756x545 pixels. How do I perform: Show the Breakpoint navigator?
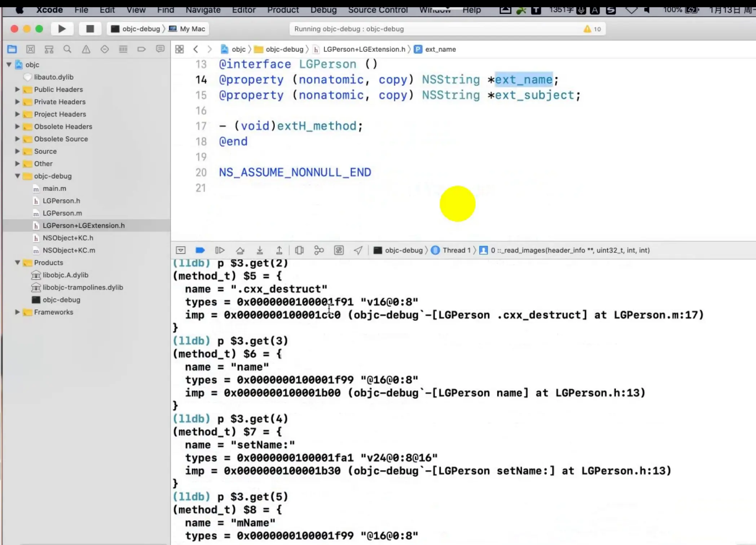point(141,49)
